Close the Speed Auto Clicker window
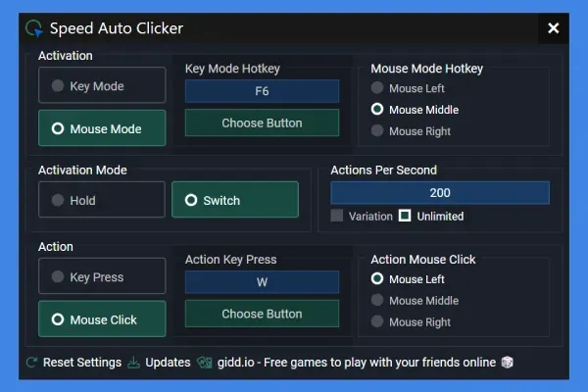The width and height of the screenshot is (588, 392). 553,28
